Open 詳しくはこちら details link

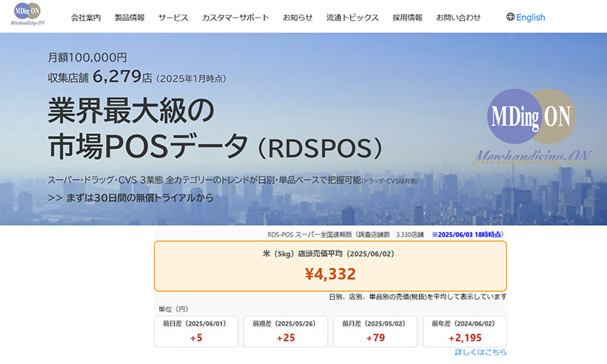coord(480,352)
